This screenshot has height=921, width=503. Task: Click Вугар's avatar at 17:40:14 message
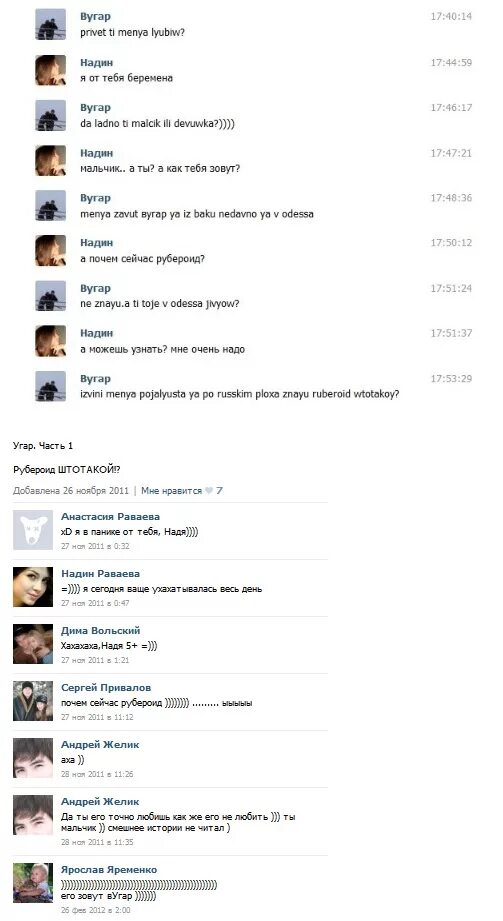(51, 25)
